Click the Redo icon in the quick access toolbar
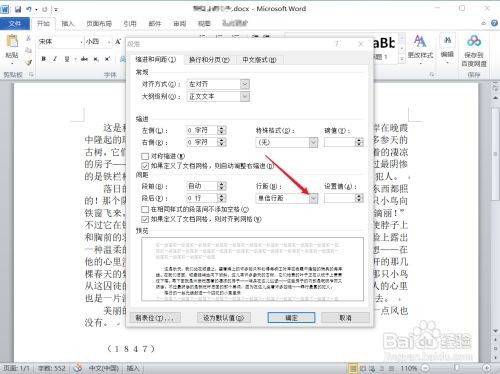Viewport: 500px width, 374px height. tap(45, 9)
